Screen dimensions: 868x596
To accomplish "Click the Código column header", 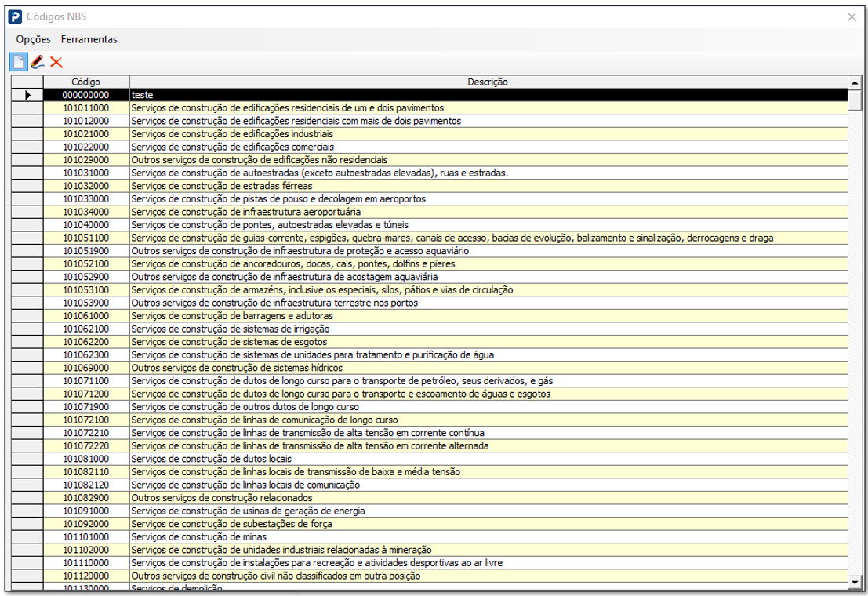I will (x=86, y=82).
